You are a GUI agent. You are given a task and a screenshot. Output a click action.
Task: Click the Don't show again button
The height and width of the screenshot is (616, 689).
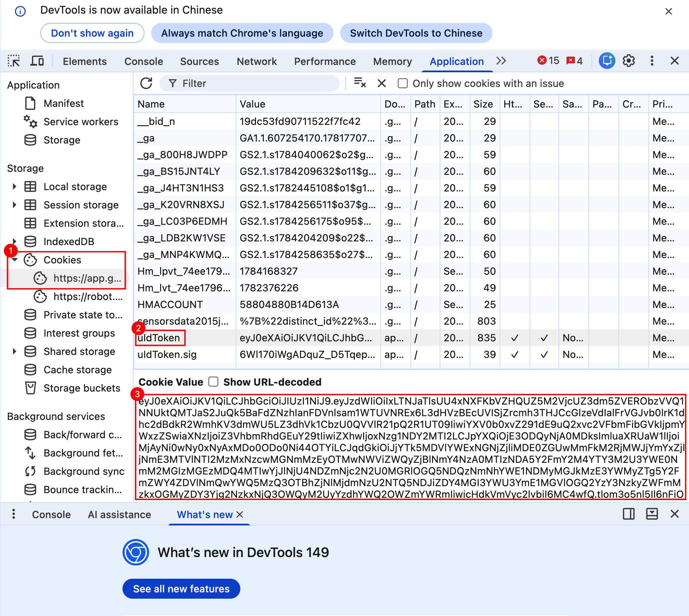coord(92,33)
